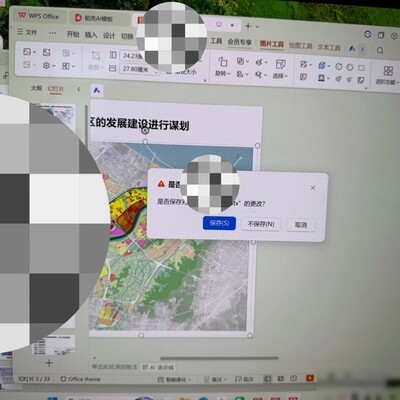Click the three-dots more menu button

coord(52,33)
